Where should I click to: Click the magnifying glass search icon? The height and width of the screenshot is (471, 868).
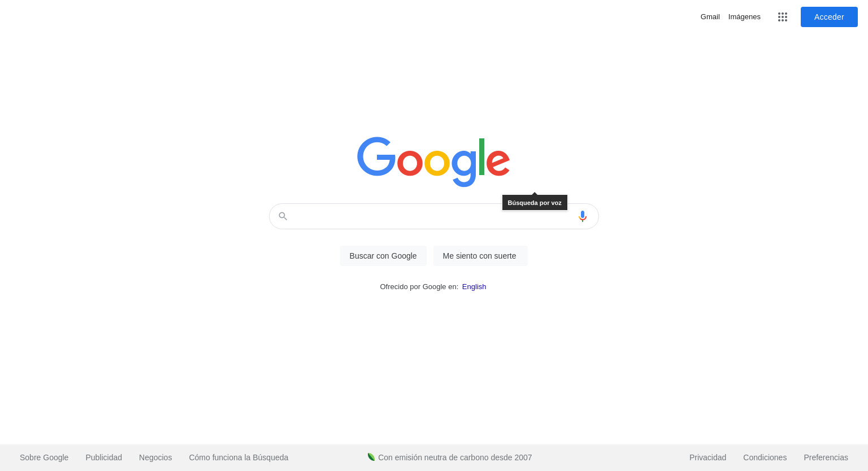click(x=283, y=216)
